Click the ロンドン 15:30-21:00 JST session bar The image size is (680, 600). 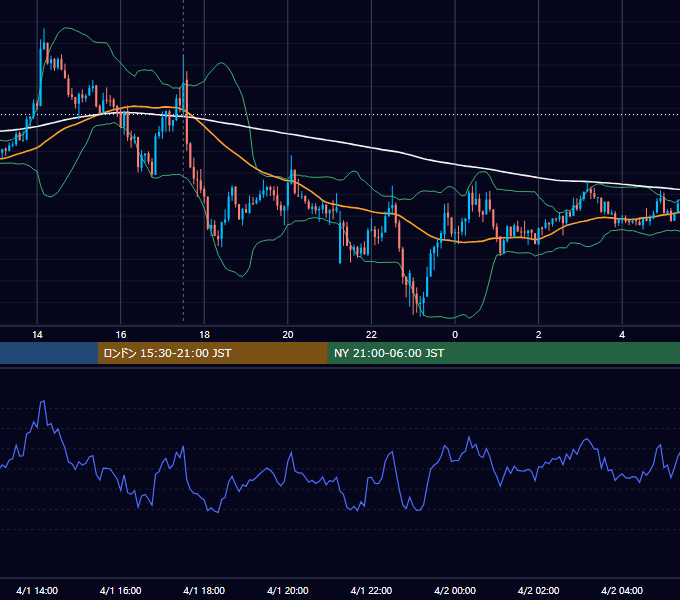click(x=212, y=353)
